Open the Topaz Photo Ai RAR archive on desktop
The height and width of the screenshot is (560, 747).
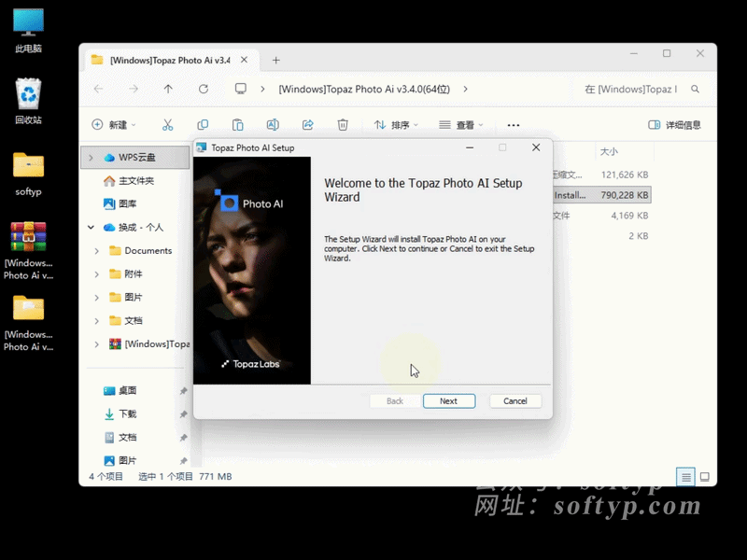pyautogui.click(x=28, y=250)
